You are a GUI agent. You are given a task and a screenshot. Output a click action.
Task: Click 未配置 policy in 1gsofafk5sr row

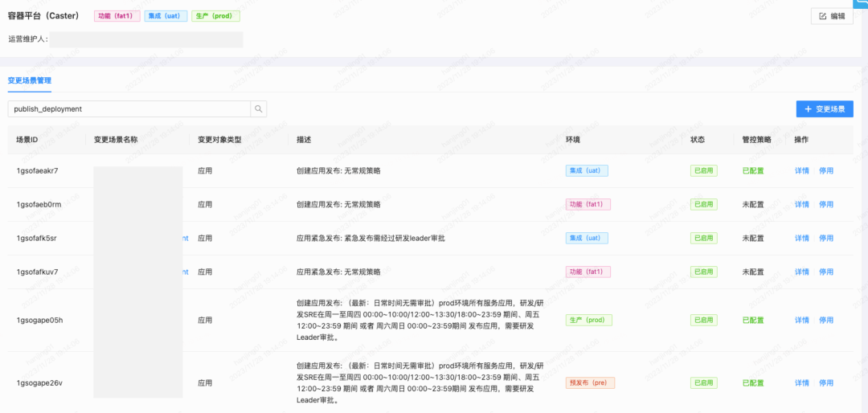click(753, 239)
